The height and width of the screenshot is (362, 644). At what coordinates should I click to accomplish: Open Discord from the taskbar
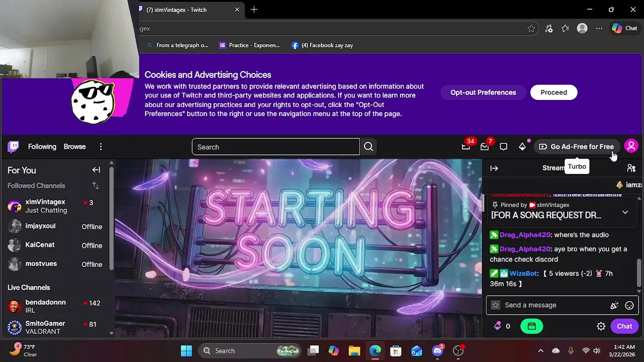(437, 351)
